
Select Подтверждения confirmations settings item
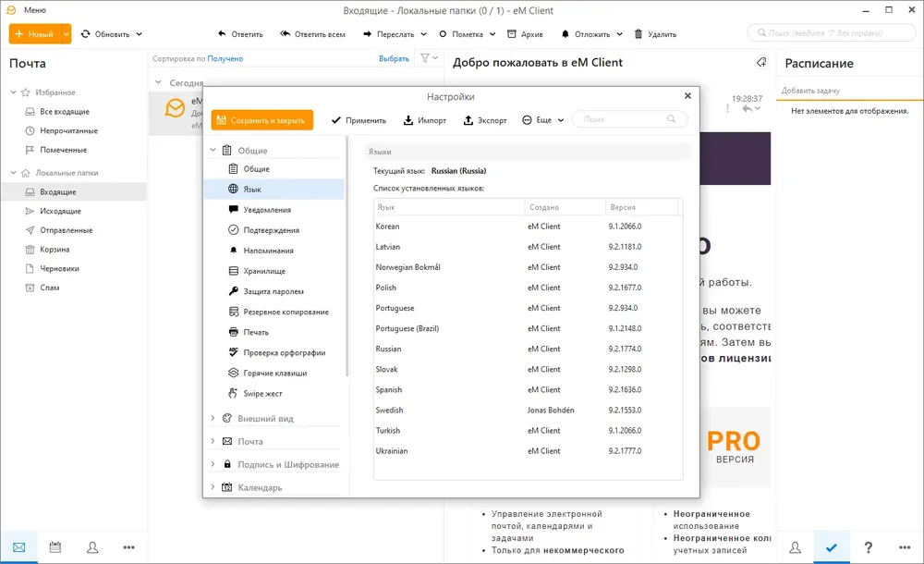pos(274,230)
